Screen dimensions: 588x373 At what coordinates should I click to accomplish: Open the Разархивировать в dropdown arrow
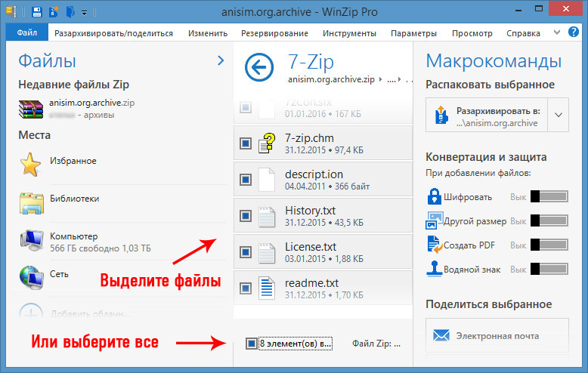pos(559,115)
